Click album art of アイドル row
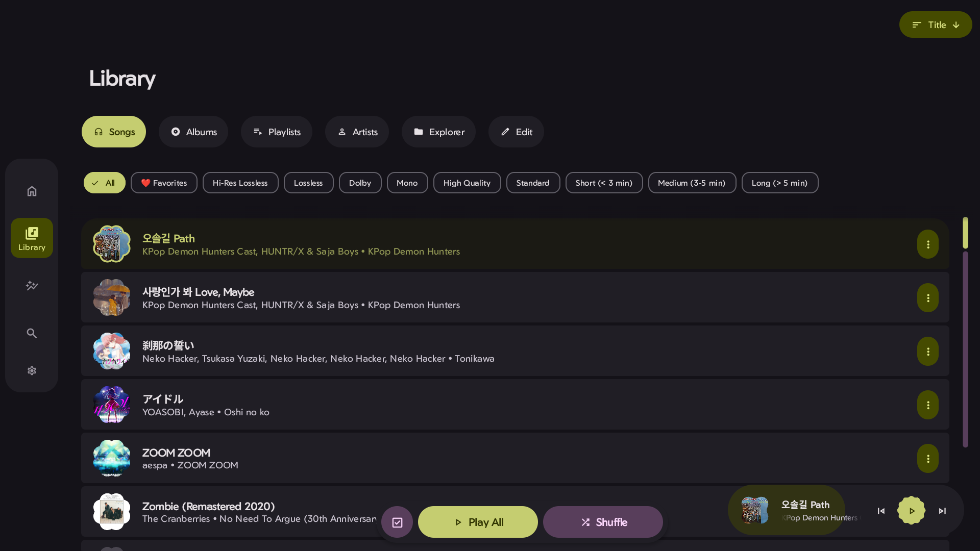 pos(112,405)
